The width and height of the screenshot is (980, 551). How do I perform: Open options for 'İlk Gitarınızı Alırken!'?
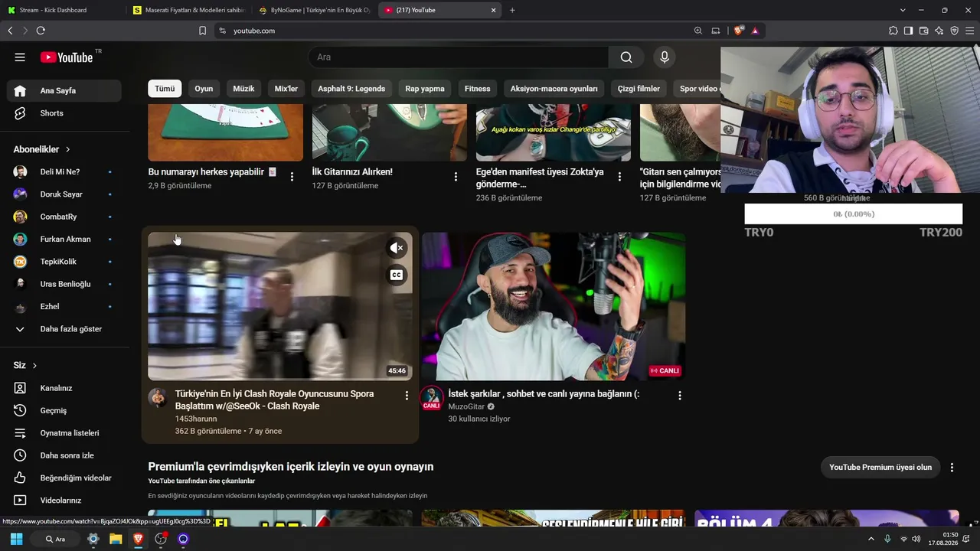tap(456, 177)
